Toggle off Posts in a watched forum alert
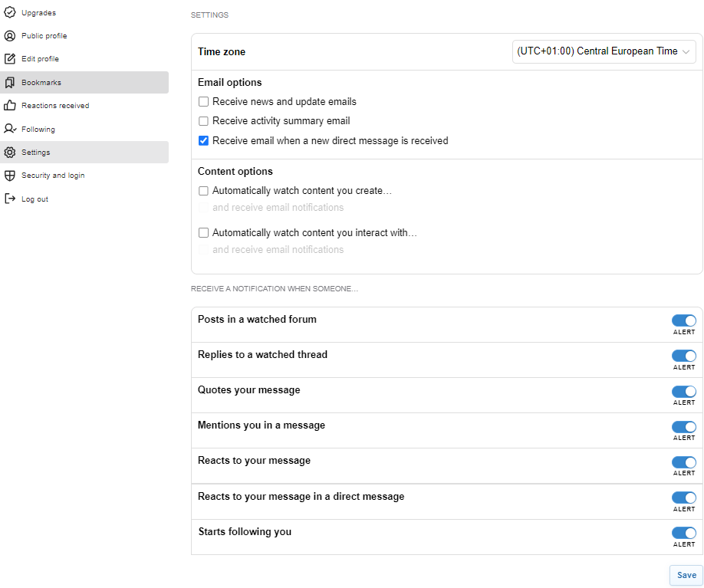This screenshot has width=704, height=588. pyautogui.click(x=683, y=320)
